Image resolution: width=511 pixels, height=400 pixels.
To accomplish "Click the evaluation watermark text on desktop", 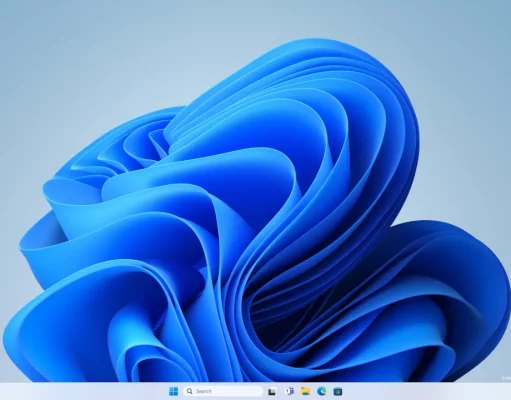I will pyautogui.click(x=506, y=378).
